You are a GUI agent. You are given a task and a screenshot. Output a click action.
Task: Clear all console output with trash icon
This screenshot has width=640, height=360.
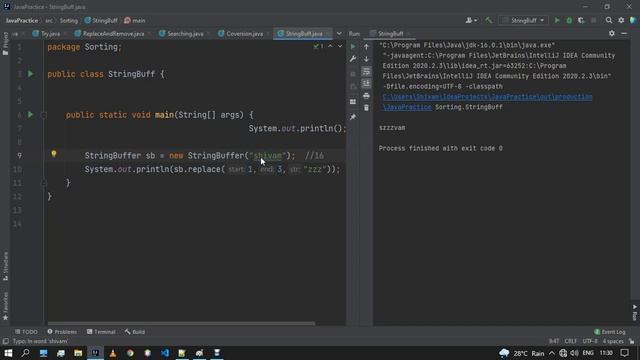point(366,108)
